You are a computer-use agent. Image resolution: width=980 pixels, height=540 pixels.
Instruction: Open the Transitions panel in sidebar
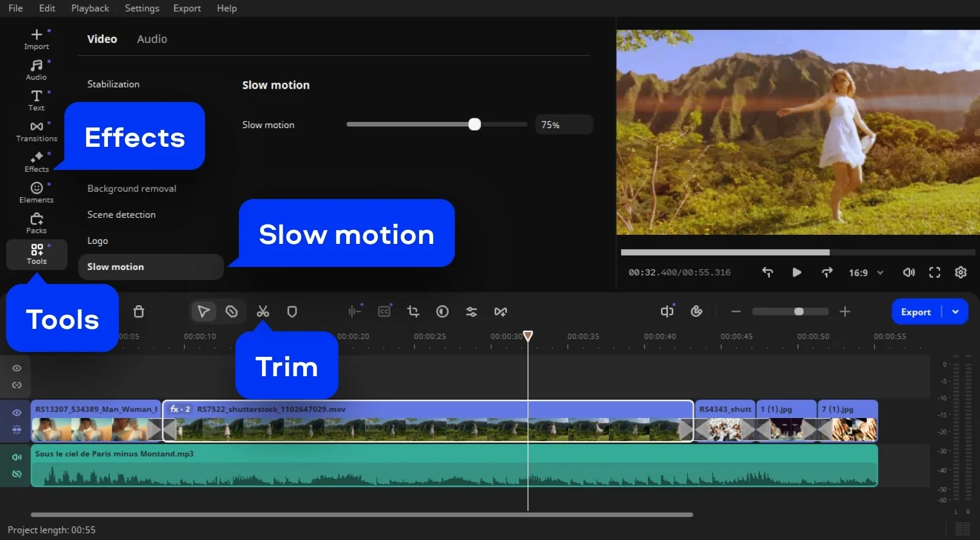coord(36,131)
